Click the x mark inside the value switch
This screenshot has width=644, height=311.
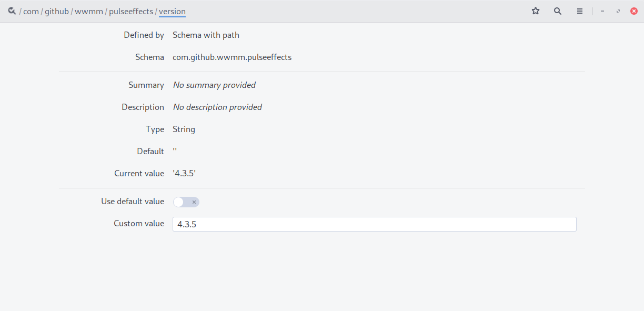tap(194, 202)
